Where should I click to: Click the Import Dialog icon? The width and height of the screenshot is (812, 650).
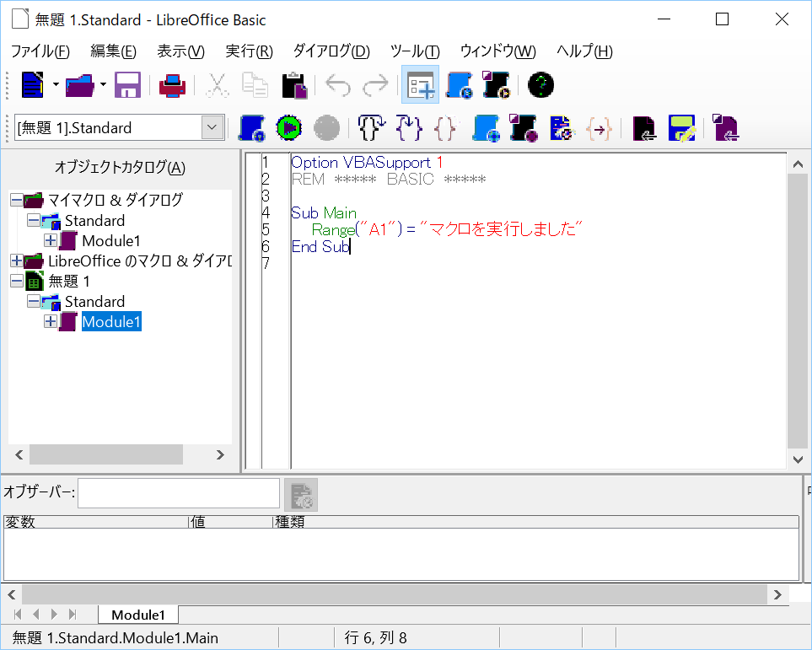tap(725, 128)
